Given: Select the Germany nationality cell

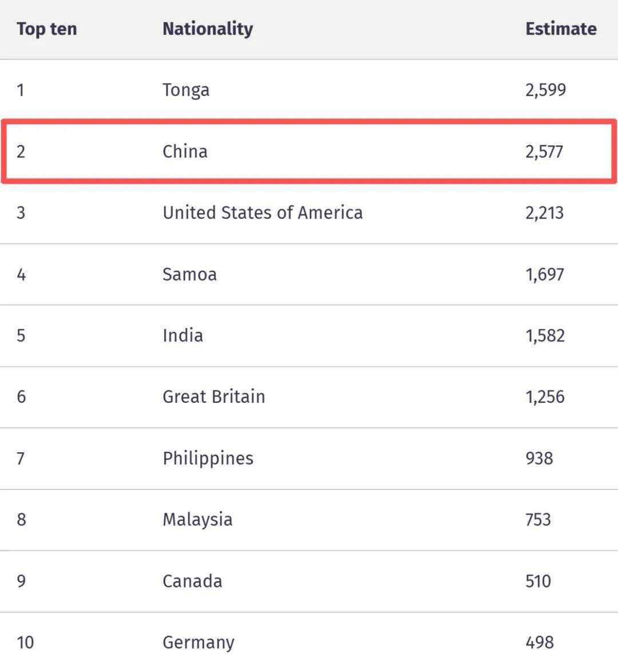Looking at the screenshot, I should [x=198, y=642].
